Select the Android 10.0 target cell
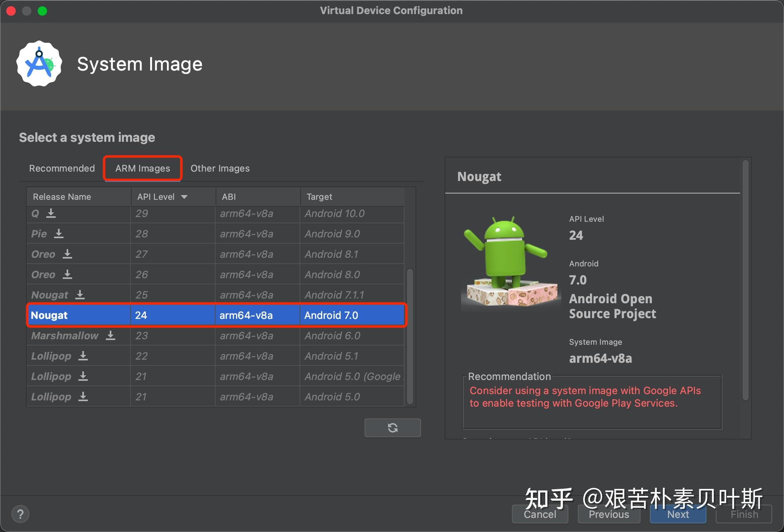 point(352,214)
